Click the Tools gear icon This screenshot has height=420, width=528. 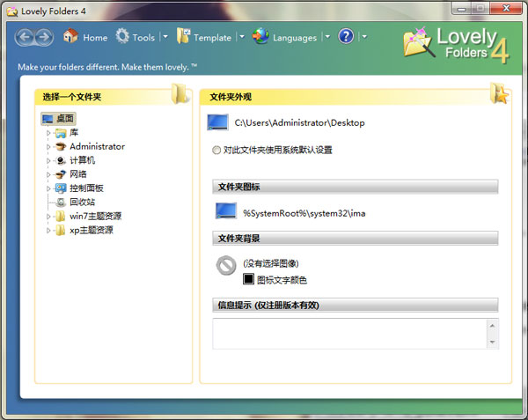pos(122,36)
